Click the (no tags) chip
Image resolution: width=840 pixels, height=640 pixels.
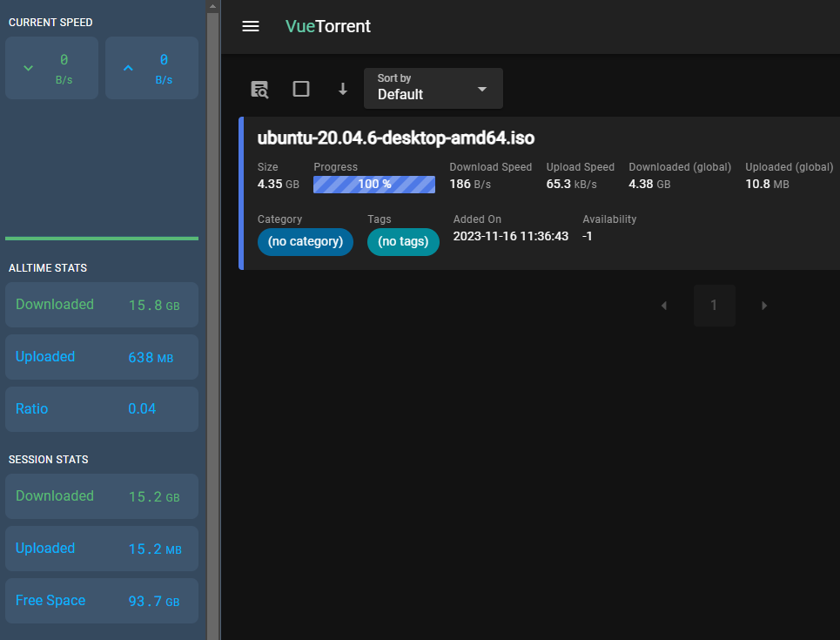click(403, 242)
